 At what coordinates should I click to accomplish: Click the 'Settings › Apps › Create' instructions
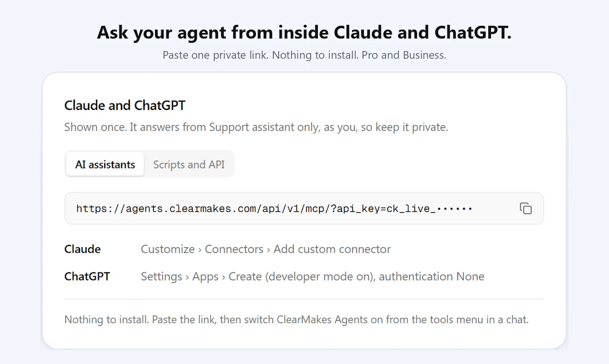coord(312,277)
